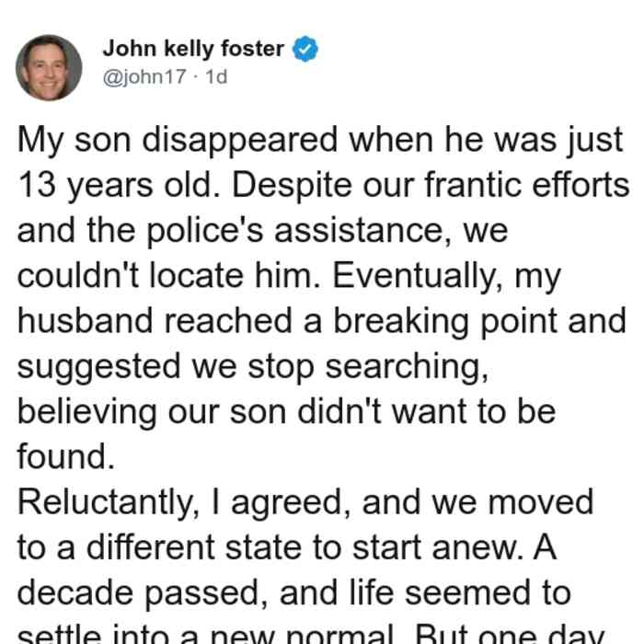
Task: Click the line 'decade passed, and life seemed to'
Action: (x=294, y=592)
